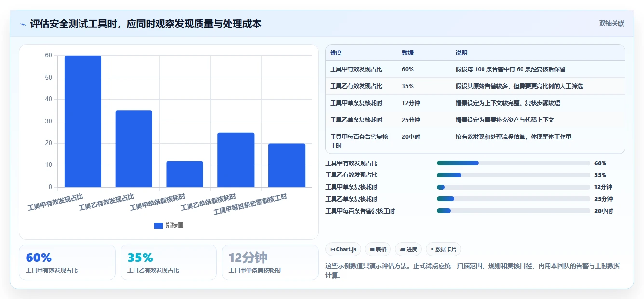Select table row cell 工具甲每百条告警复核工时
This screenshot has height=299, width=644.
click(359, 141)
